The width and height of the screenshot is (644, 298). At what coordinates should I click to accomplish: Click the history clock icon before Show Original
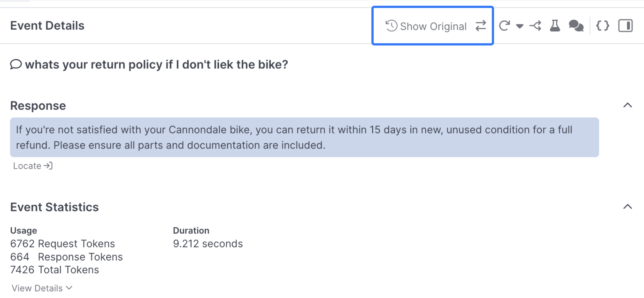pos(391,25)
